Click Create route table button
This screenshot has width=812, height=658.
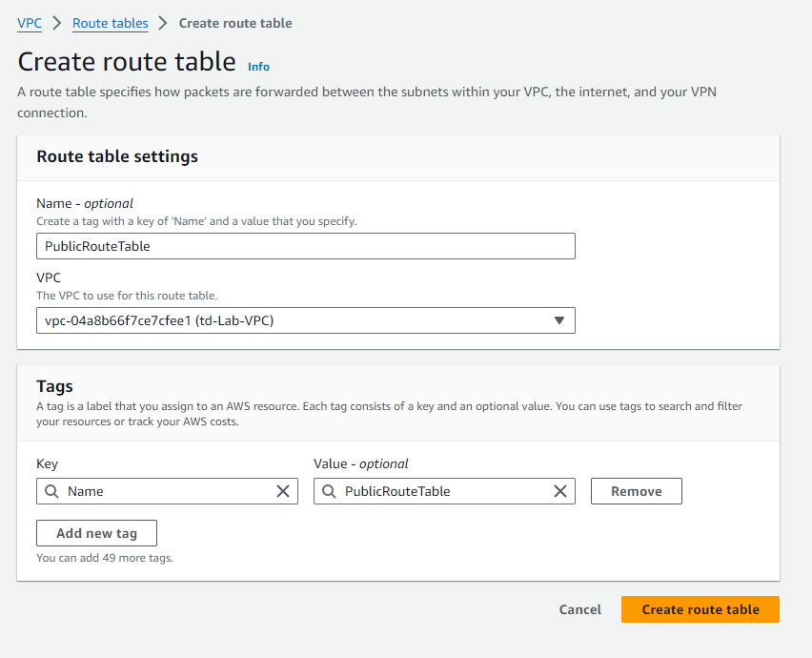click(700, 609)
